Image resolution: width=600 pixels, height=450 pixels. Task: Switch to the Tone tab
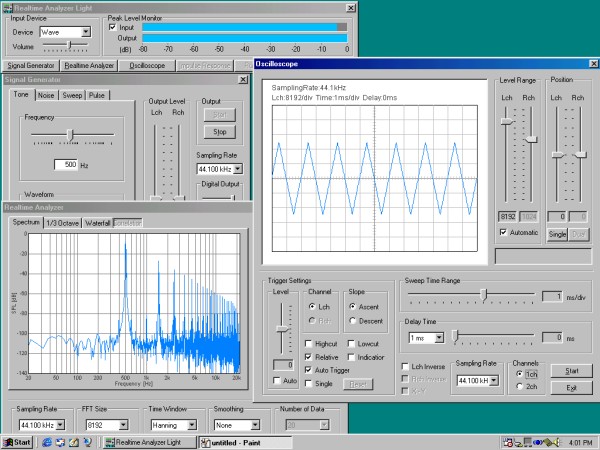click(x=21, y=95)
